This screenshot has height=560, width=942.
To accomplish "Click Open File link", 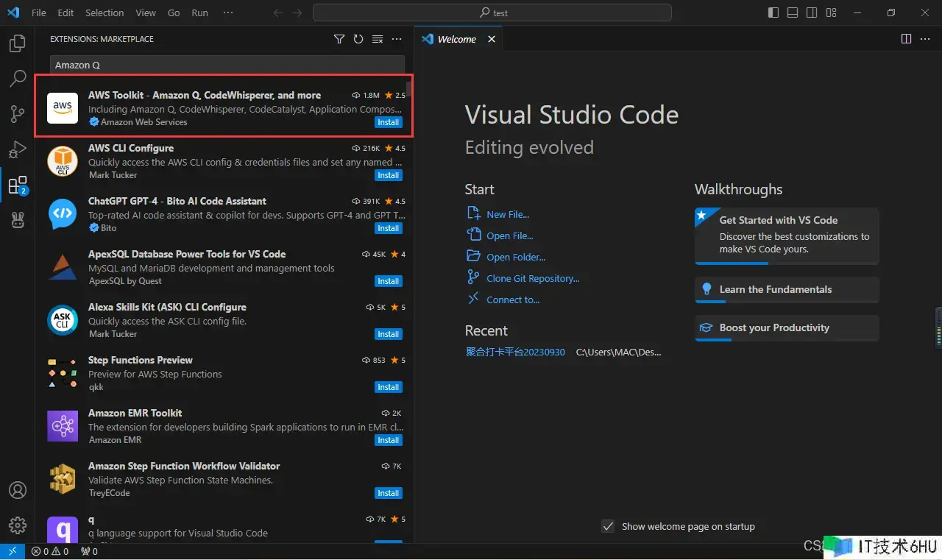I will click(x=510, y=235).
